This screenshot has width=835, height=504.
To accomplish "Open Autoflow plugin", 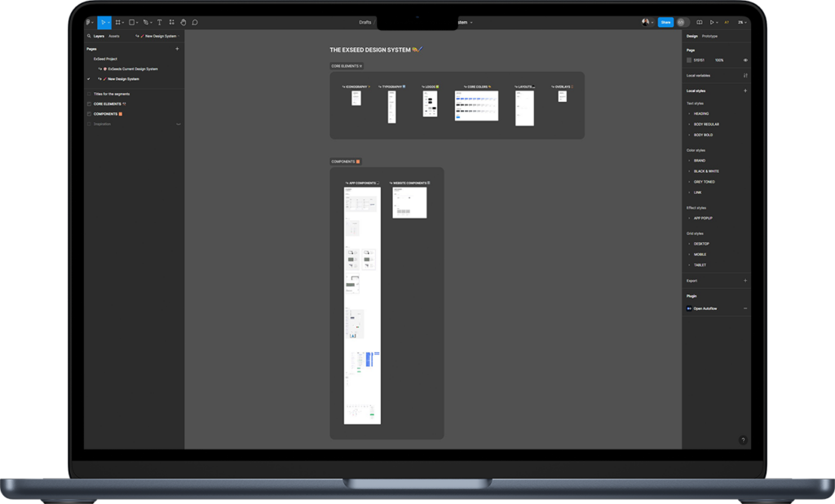I will pyautogui.click(x=705, y=308).
